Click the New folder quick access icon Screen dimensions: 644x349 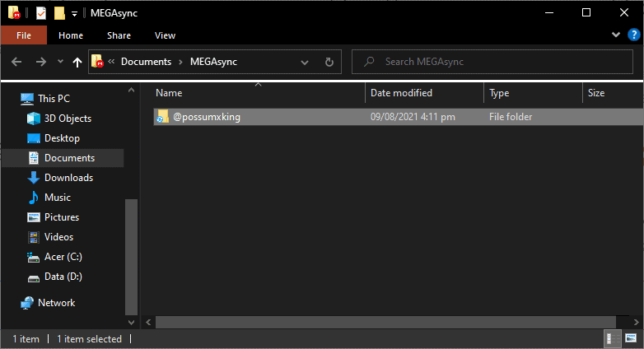coord(59,13)
